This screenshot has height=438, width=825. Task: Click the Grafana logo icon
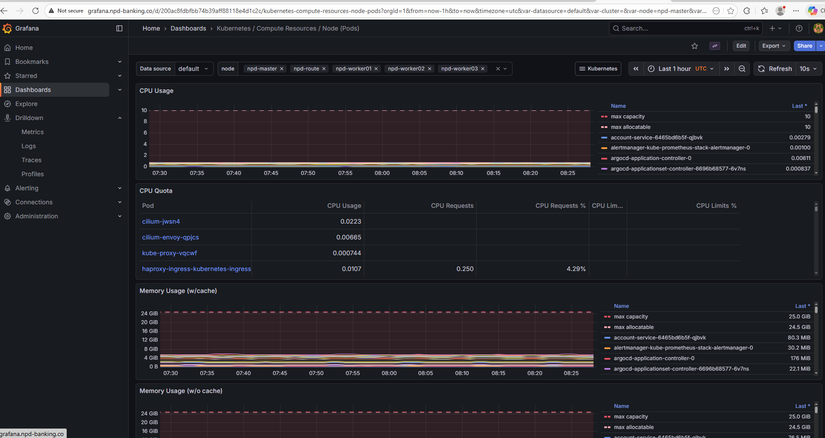[8, 28]
